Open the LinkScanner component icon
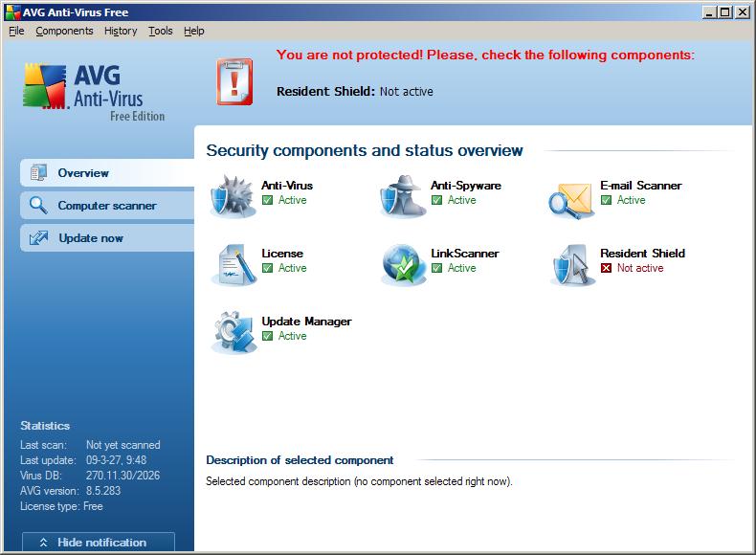 pyautogui.click(x=403, y=265)
